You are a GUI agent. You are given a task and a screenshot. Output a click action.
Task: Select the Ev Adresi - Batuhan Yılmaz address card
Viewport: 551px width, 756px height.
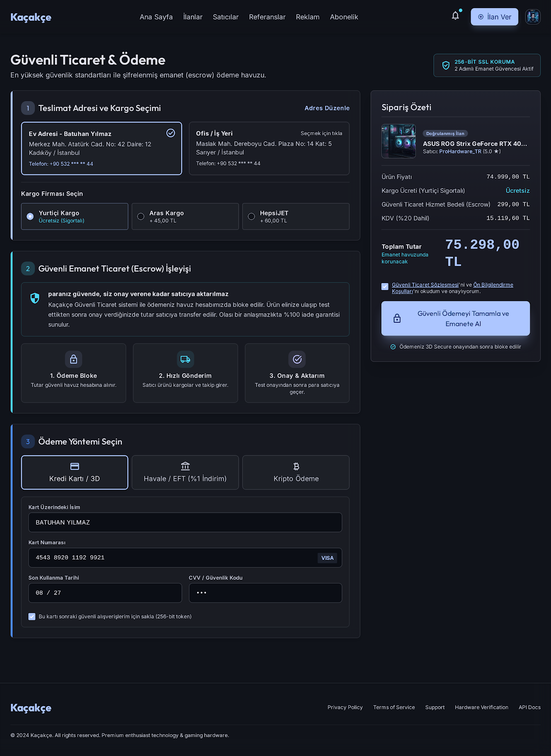[102, 148]
